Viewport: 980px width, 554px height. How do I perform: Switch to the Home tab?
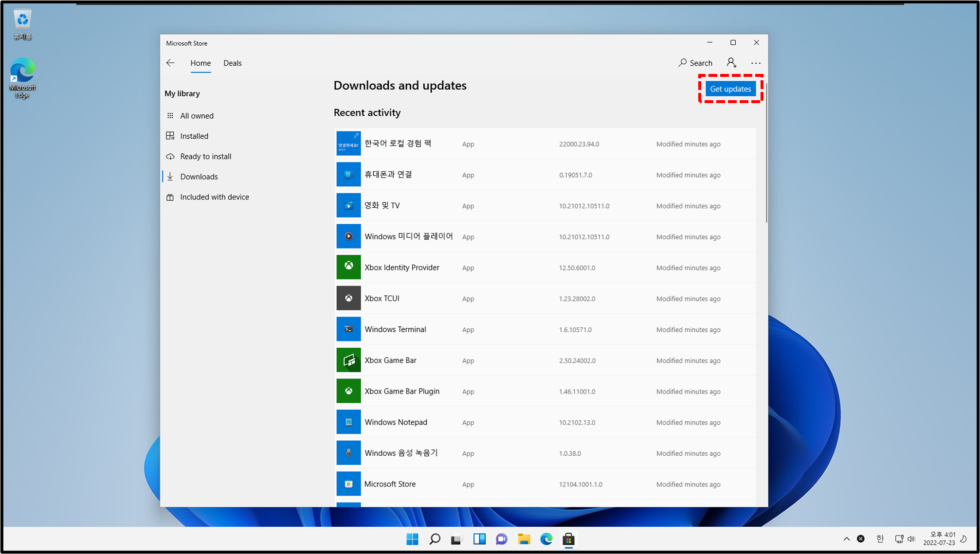pyautogui.click(x=200, y=63)
